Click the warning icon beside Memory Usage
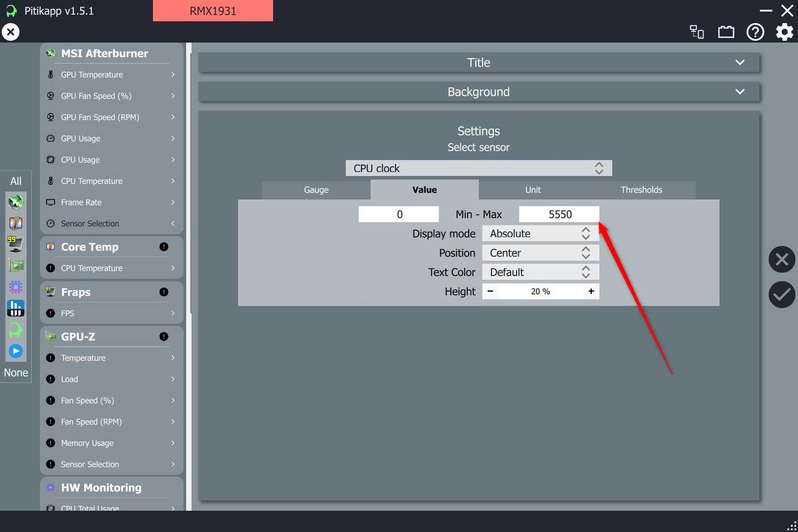The width and height of the screenshot is (798, 532). 50,443
